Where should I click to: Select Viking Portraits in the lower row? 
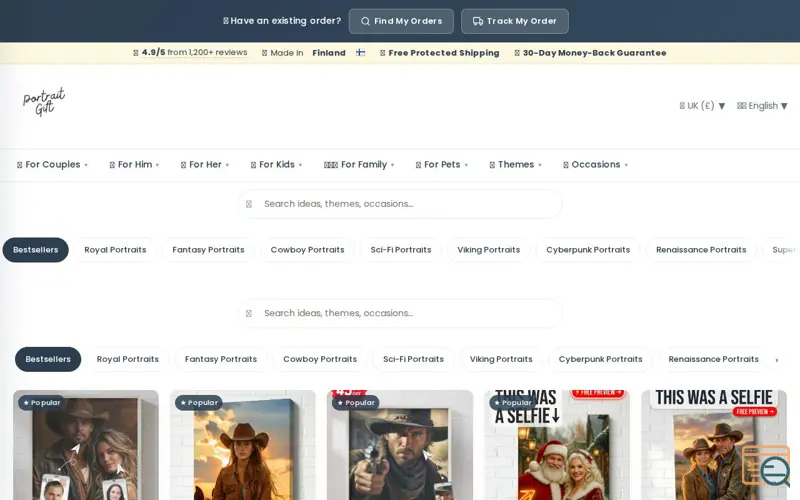501,359
